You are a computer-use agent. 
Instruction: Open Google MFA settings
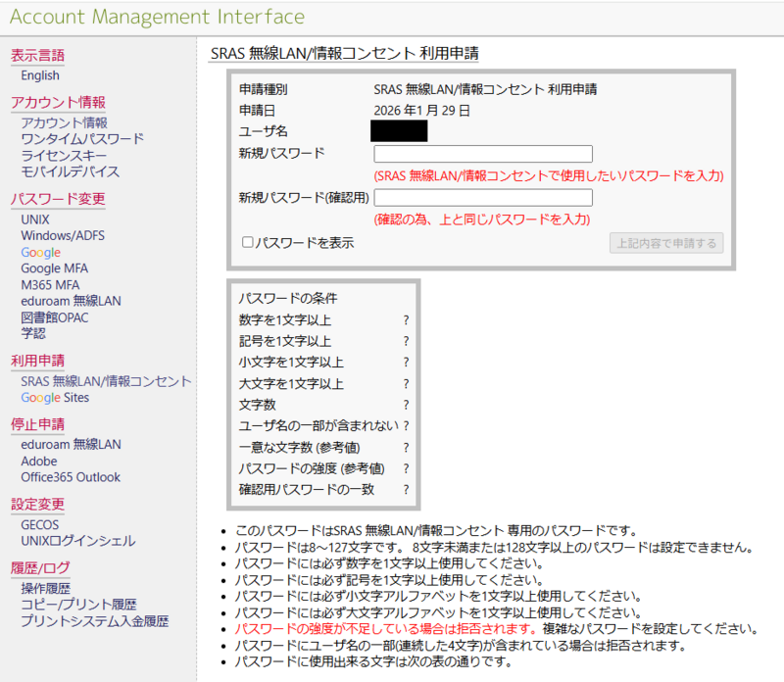pos(55,268)
